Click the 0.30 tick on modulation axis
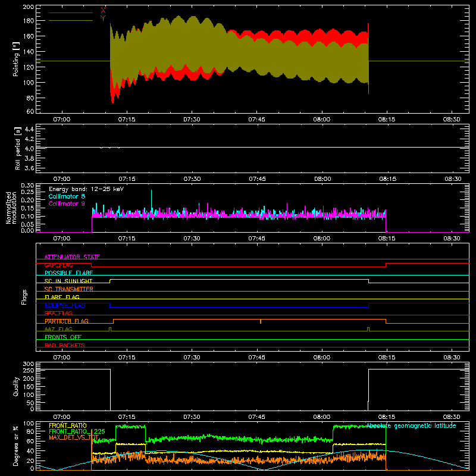The image size is (476, 476). point(27,185)
